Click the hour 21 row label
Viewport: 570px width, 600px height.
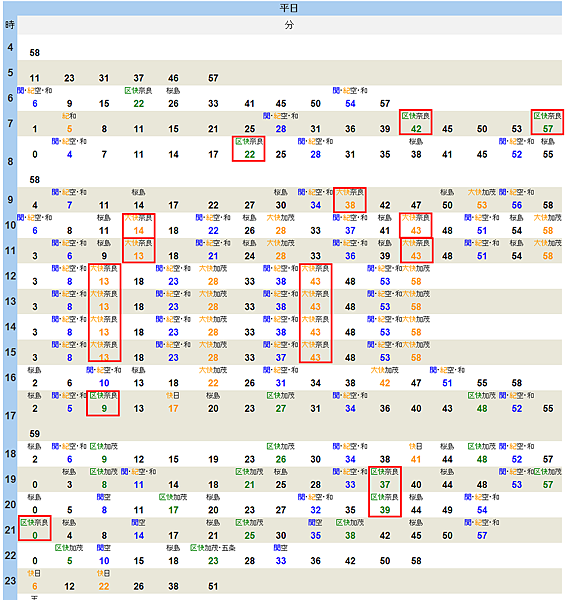(10, 530)
